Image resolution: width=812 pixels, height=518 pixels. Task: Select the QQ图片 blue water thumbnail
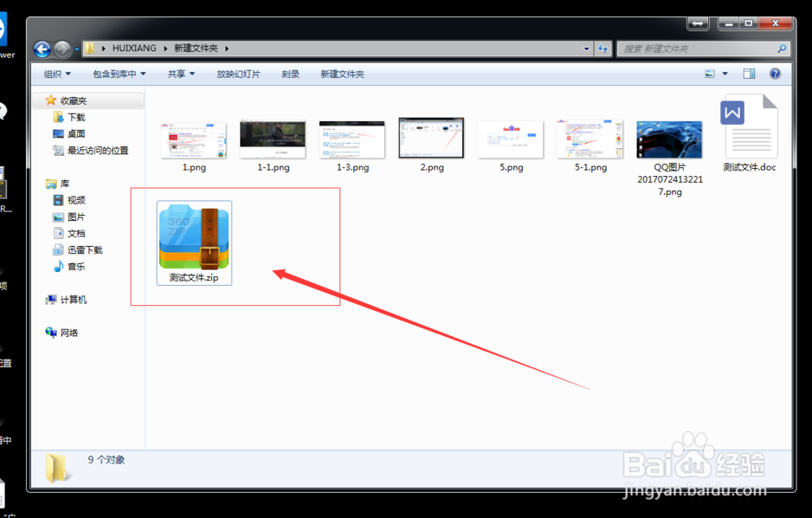[x=669, y=140]
